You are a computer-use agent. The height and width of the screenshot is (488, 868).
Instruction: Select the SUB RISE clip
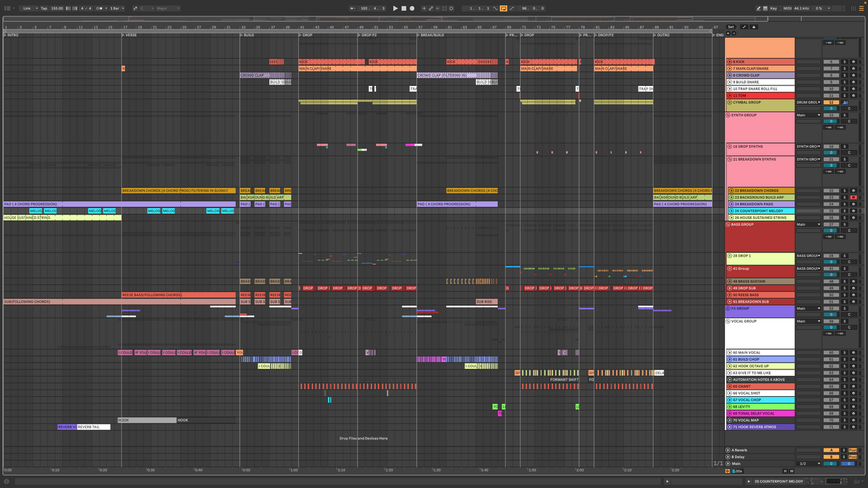click(x=487, y=301)
